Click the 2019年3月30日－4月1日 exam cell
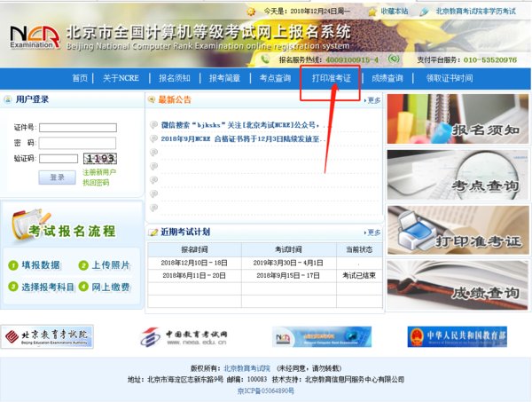The height and width of the screenshot is (402, 532). coord(288,263)
